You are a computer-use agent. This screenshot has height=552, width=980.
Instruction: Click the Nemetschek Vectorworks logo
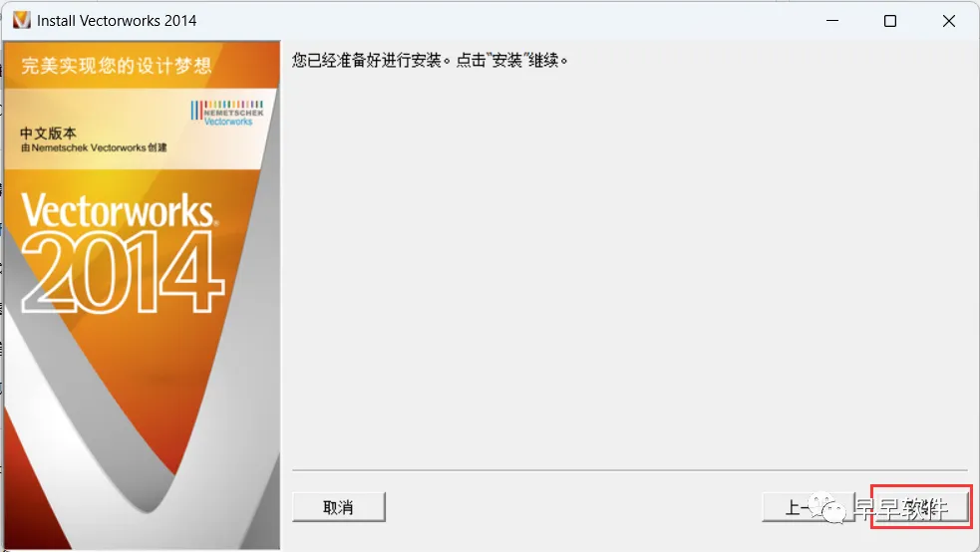pos(227,113)
